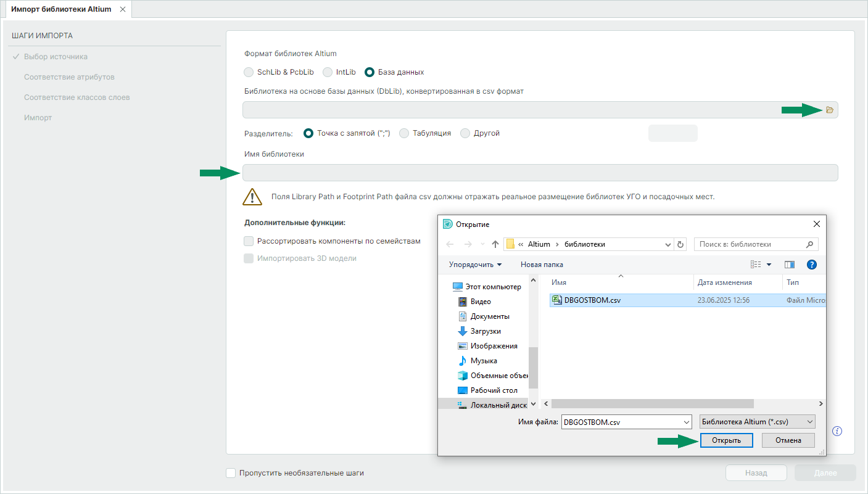Click the Отмена button
Viewport: 868px width, 494px height.
(788, 440)
